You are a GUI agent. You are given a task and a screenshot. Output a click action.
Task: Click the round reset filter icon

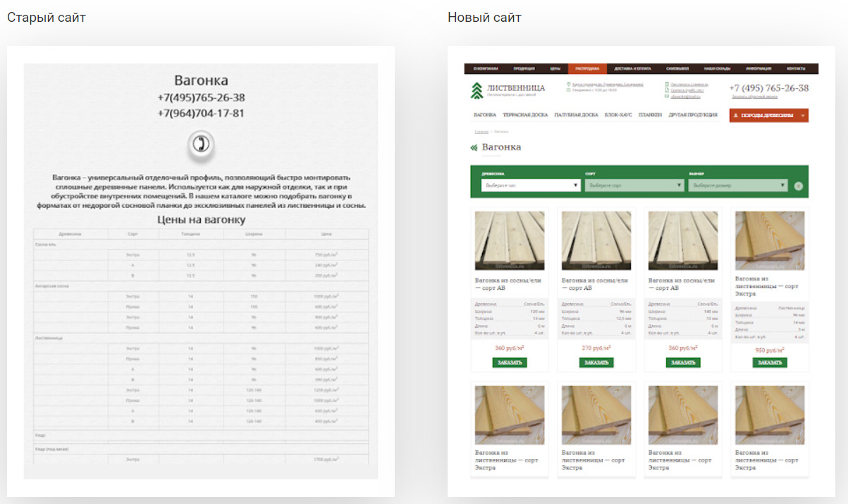tap(798, 186)
